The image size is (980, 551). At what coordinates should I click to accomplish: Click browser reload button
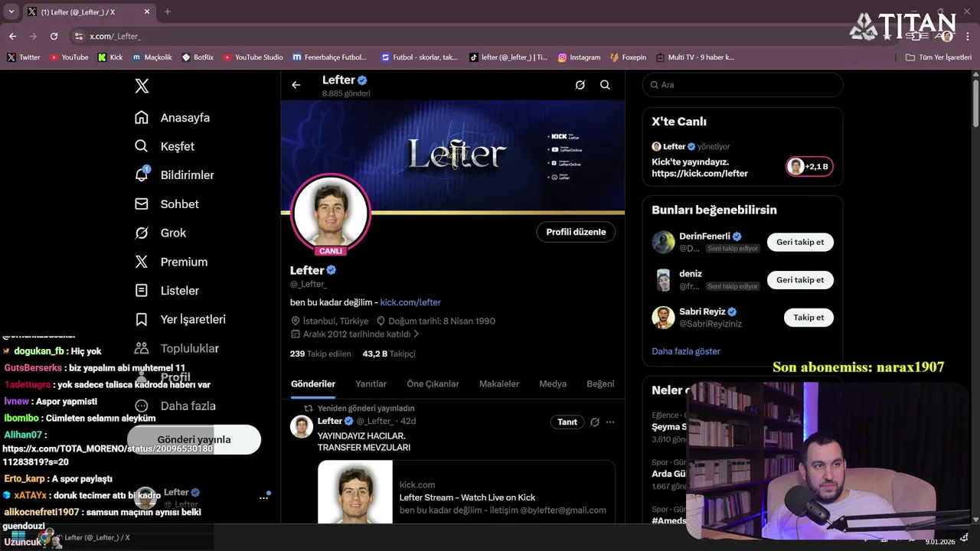pyautogui.click(x=54, y=36)
